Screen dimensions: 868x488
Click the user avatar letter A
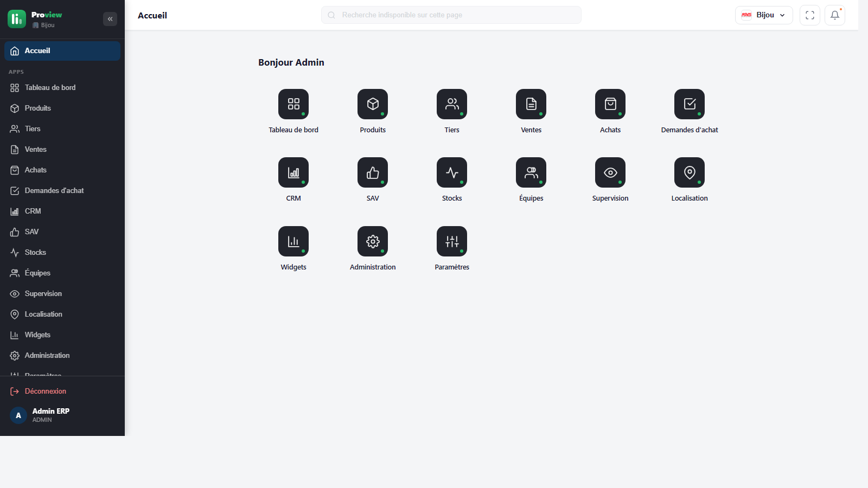(x=18, y=415)
